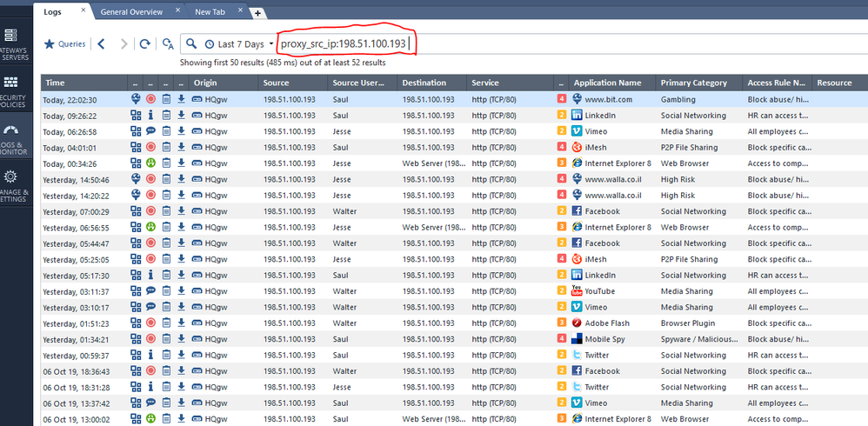Select the Mobile Spy log entry row
868x426 pixels.
tap(435, 339)
